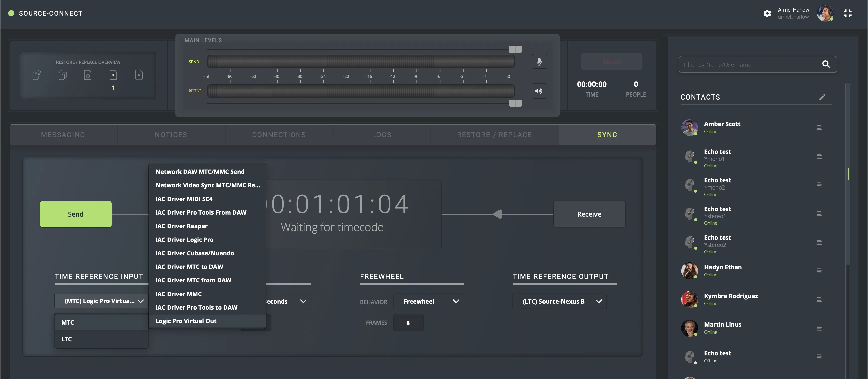Screen dimensions: 868x379
Task: Select Logic Pro Virtual Out
Action: (x=207, y=321)
